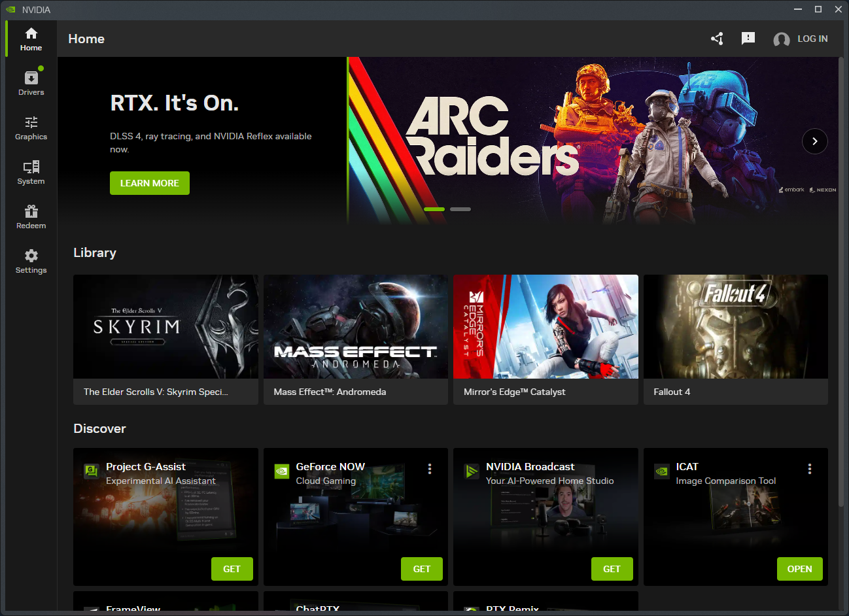Click 'Your AI-Powered Home Studio' subtitle
This screenshot has width=849, height=616.
(550, 481)
